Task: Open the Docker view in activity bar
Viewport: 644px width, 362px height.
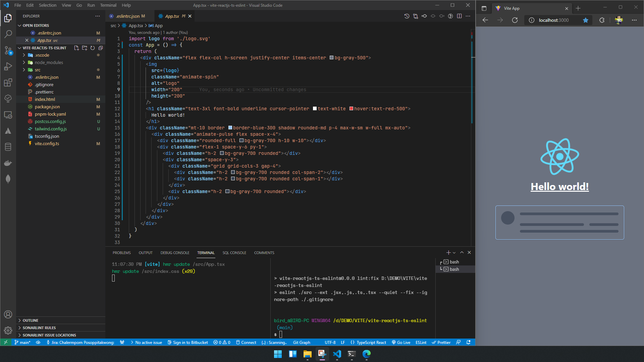Action: [x=8, y=163]
